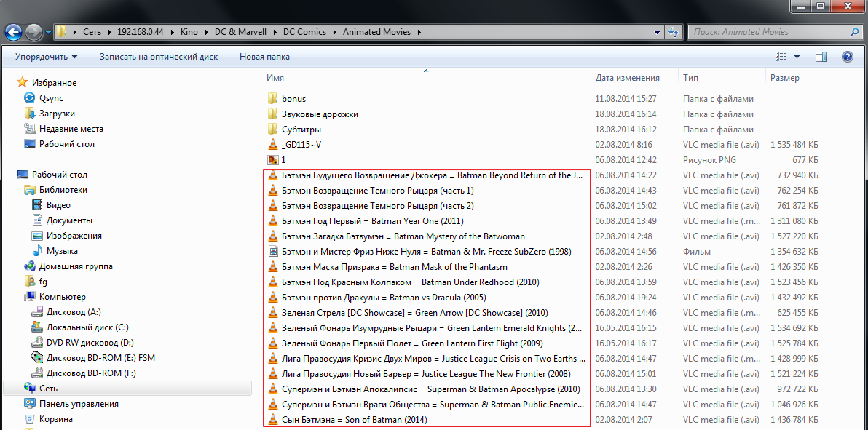Image resolution: width=868 pixels, height=430 pixels.
Task: Click the Сеть breadcrumb in address bar
Action: pos(93,32)
